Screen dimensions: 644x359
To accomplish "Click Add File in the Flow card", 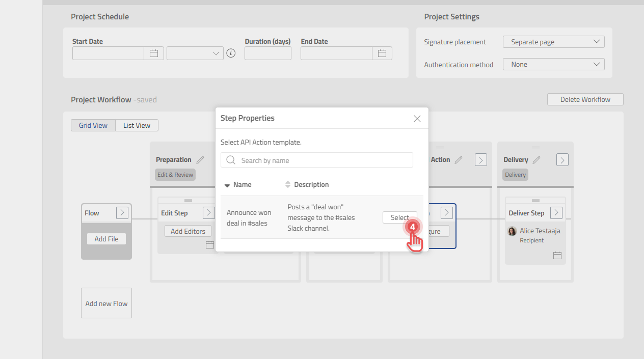I will click(106, 239).
